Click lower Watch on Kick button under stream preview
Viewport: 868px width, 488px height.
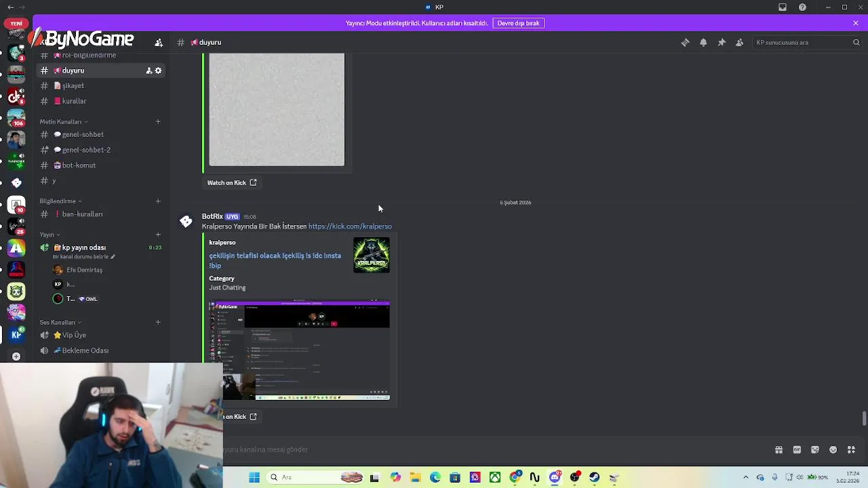click(240, 417)
